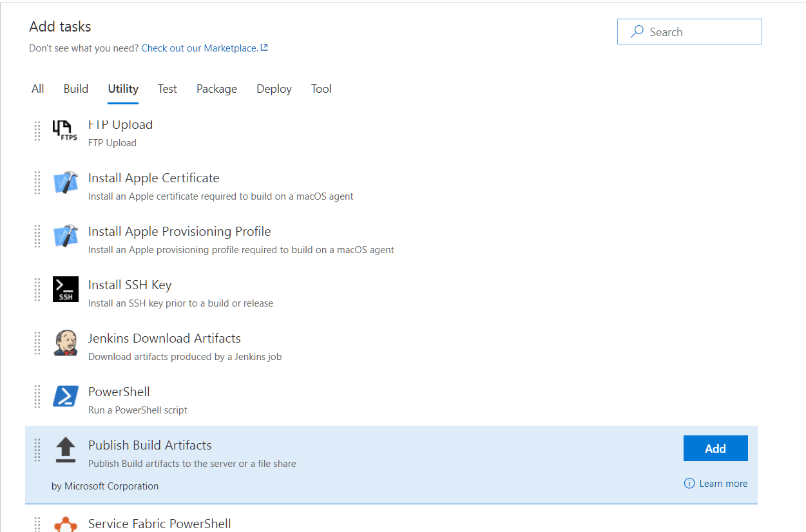The image size is (806, 532).
Task: Select the Install SSH Key title
Action: click(x=130, y=285)
